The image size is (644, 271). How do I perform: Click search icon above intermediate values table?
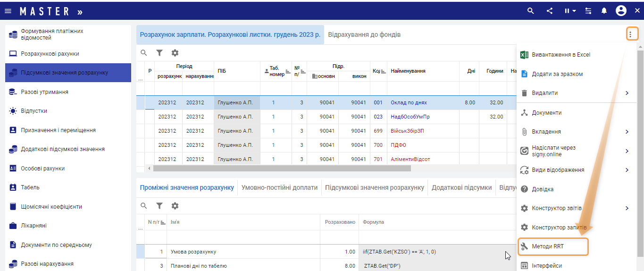[x=144, y=206]
